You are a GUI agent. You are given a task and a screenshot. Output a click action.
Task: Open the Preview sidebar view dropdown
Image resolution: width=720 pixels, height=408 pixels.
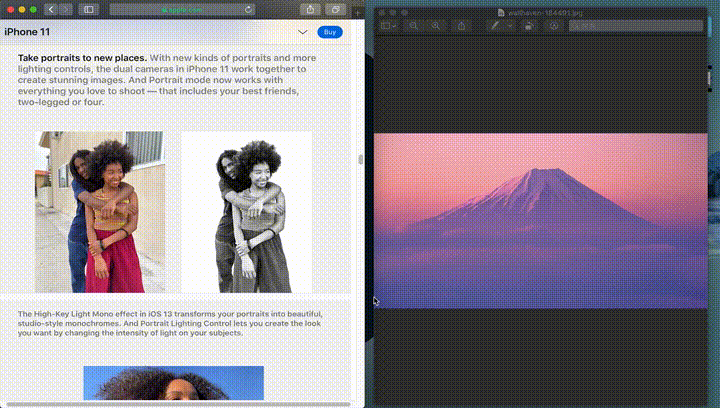click(388, 26)
